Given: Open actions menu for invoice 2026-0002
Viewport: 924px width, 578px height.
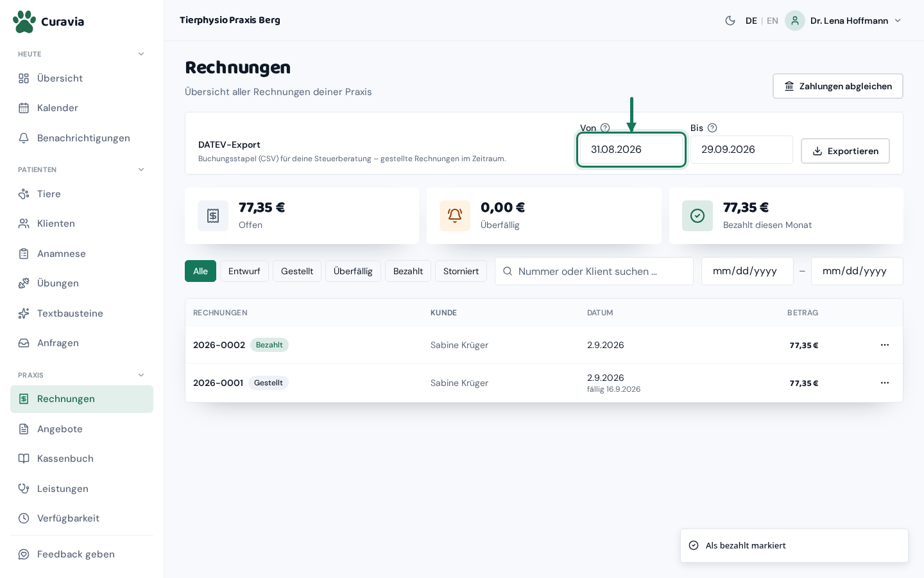Looking at the screenshot, I should coord(885,345).
